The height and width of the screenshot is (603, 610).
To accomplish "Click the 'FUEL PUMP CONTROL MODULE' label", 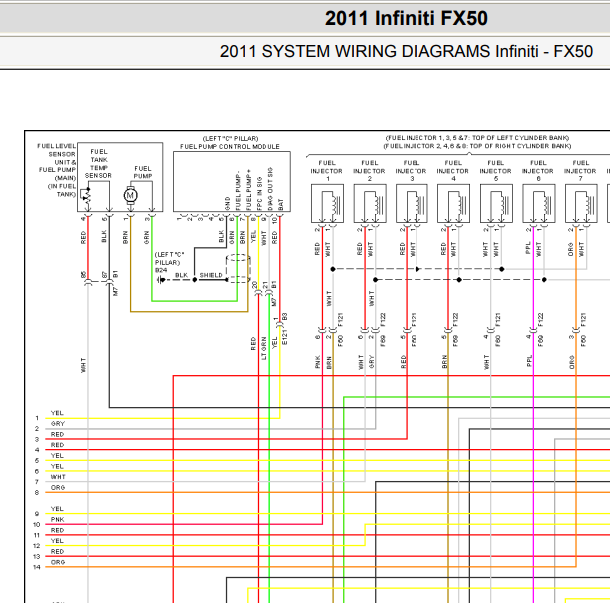I will tap(230, 147).
